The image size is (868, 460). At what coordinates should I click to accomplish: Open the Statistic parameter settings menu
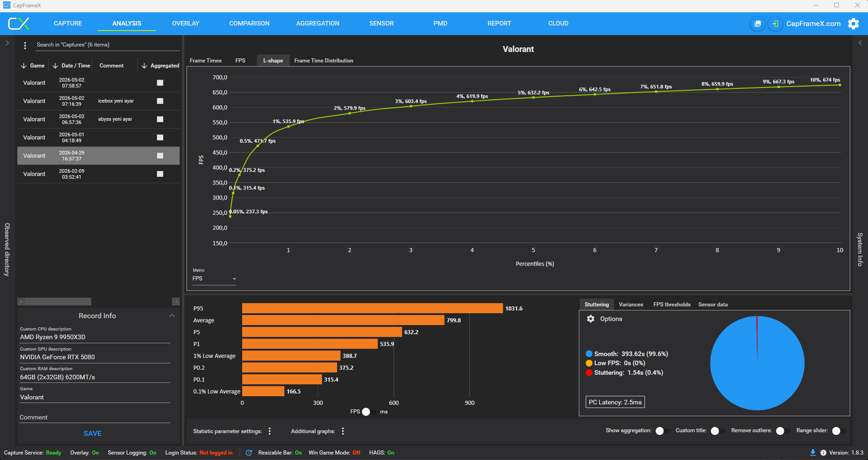[x=270, y=431]
